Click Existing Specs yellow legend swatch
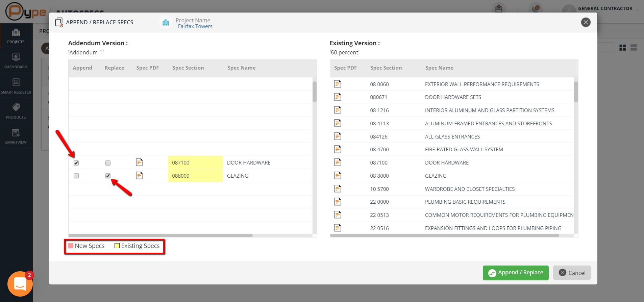 pos(117,246)
